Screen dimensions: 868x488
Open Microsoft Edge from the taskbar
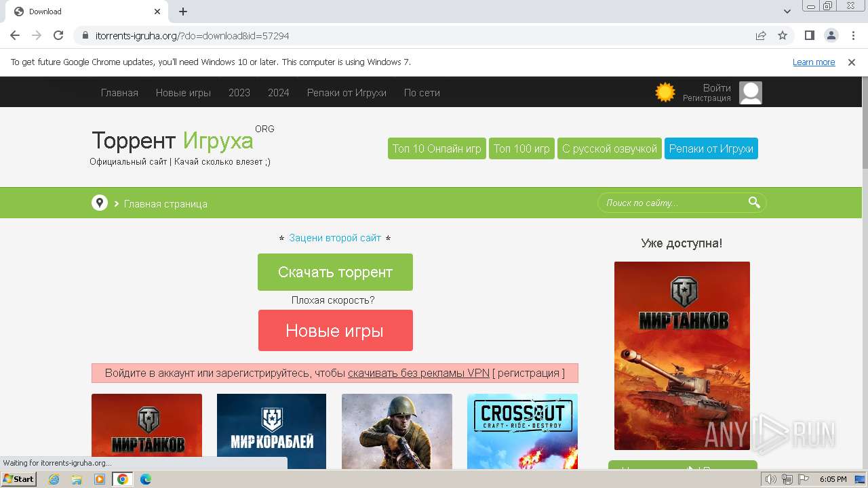[x=145, y=479]
